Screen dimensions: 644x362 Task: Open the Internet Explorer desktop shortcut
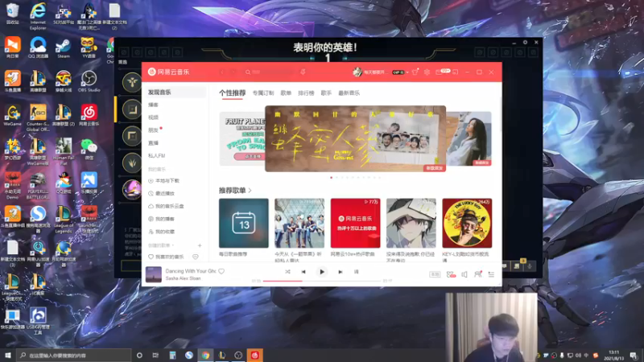[x=38, y=15]
